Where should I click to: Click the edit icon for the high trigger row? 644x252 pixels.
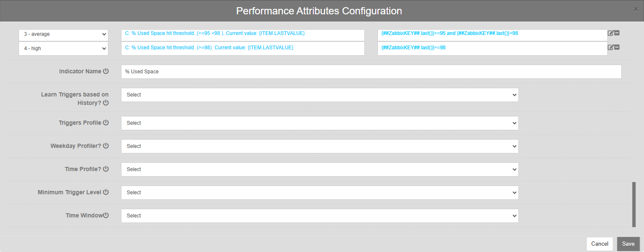point(610,48)
